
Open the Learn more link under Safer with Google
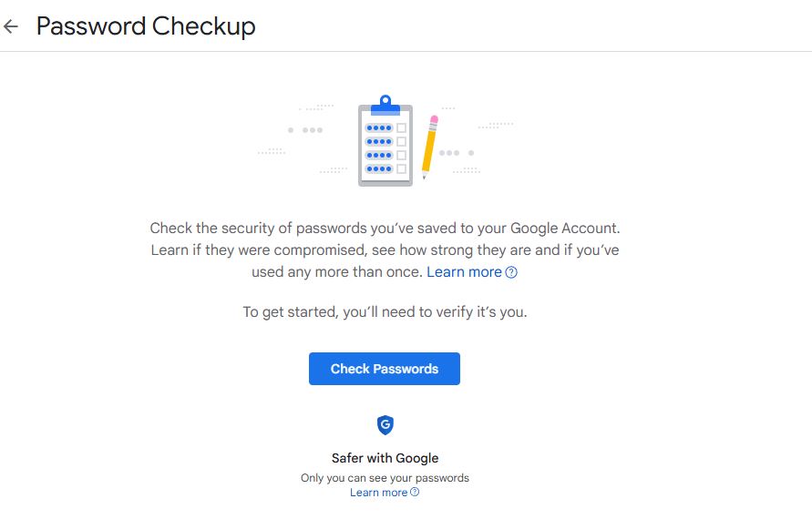point(378,493)
